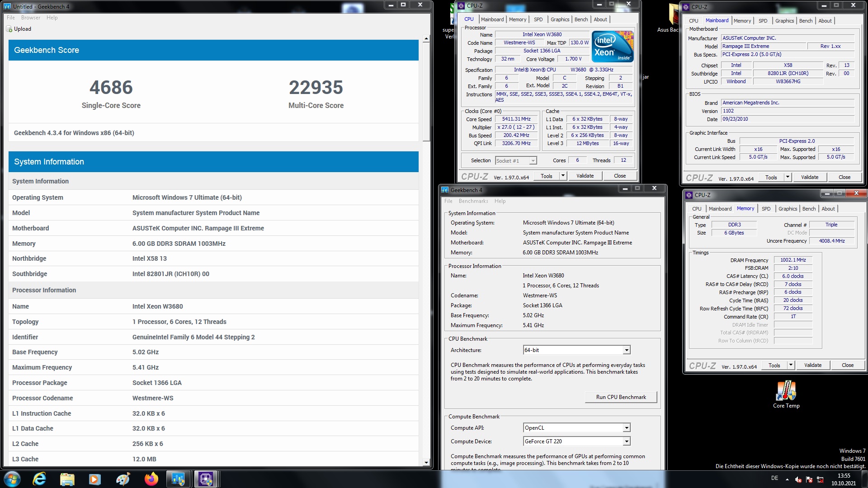Click the DRAM Frequency 1002.1 MHz field

click(x=793, y=260)
